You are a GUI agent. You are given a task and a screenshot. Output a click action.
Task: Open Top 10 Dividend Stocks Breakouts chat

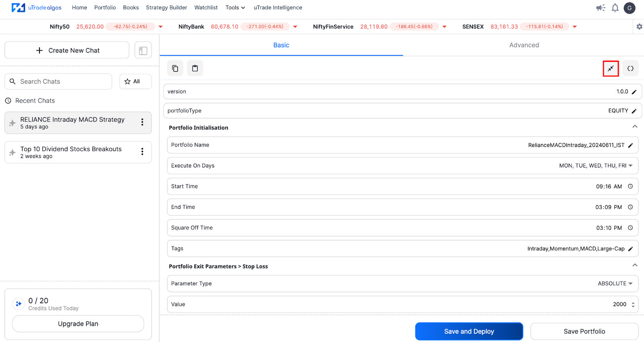coord(78,152)
